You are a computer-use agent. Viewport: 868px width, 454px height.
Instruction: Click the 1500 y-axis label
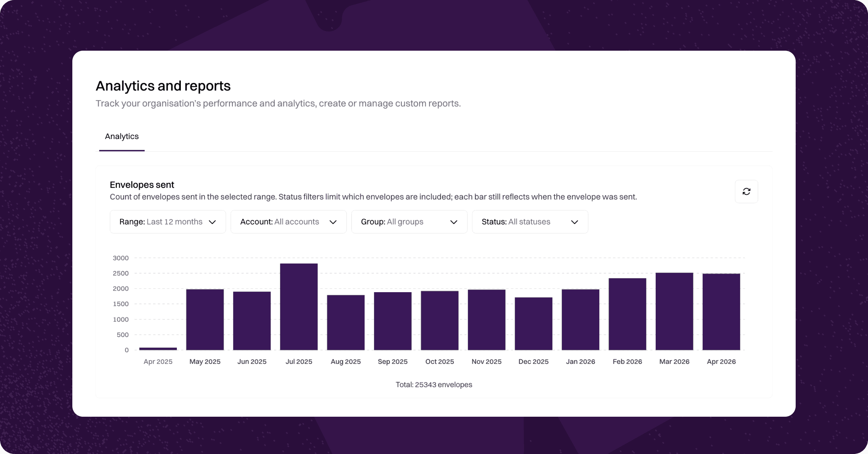click(121, 304)
